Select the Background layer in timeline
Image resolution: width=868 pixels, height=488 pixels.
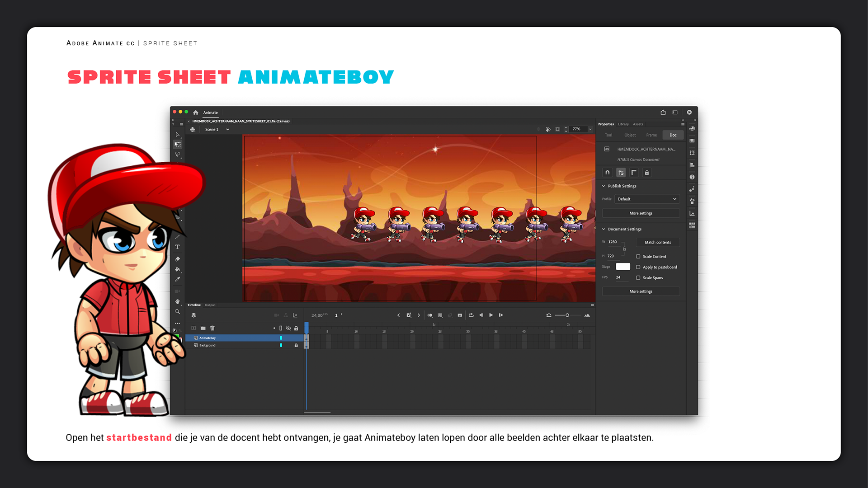(x=208, y=346)
